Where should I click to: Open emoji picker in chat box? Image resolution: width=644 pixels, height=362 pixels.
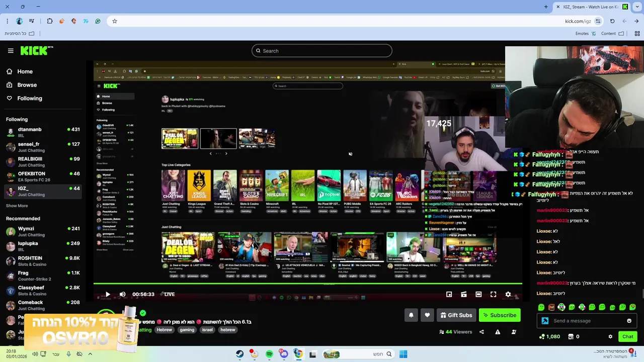click(x=629, y=321)
